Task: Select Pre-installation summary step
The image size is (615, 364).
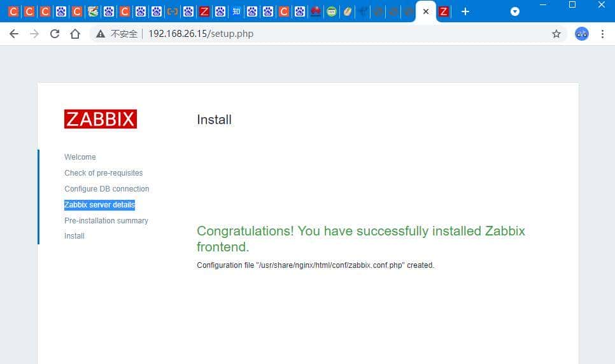Action: 106,221
